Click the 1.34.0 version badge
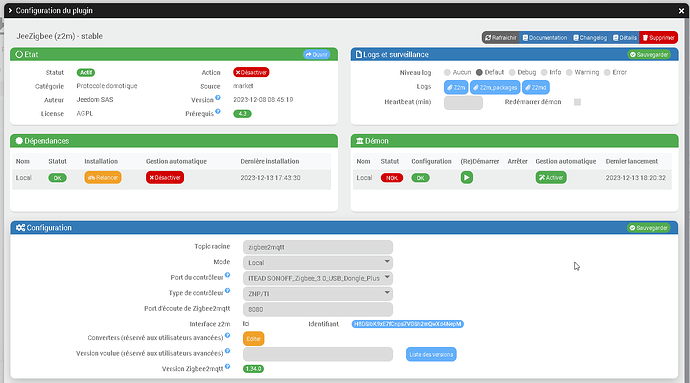 point(253,368)
